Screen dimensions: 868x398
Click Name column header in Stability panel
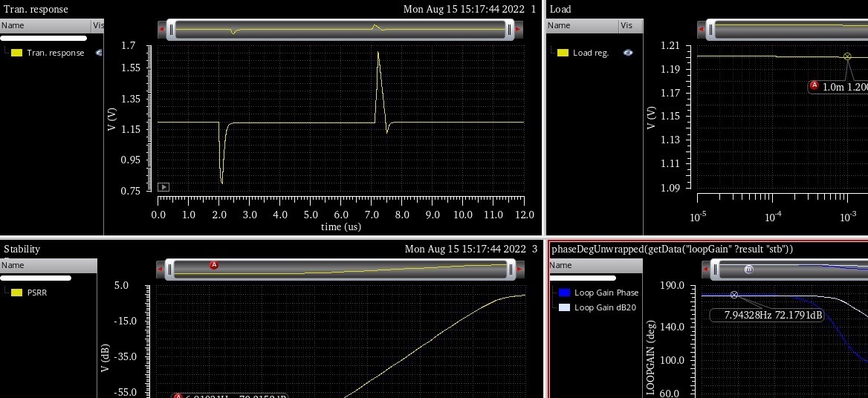48,265
